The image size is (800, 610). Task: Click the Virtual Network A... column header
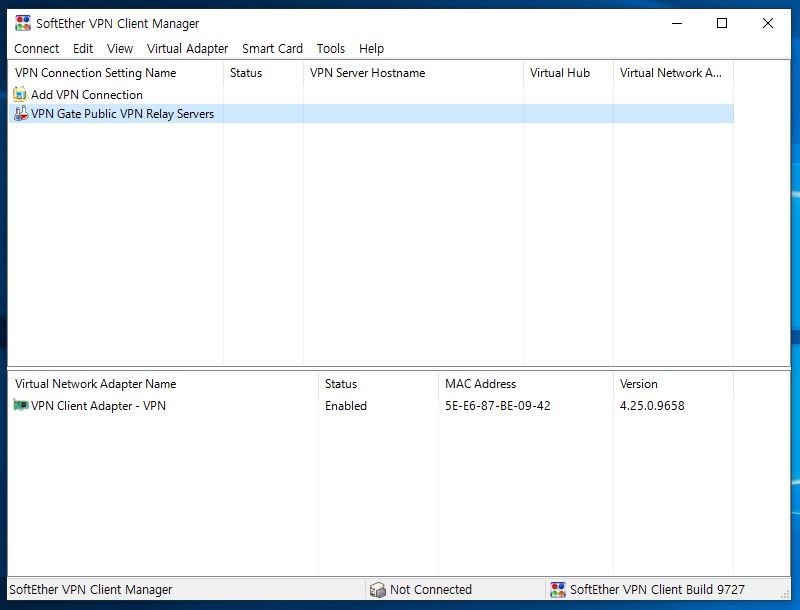tap(673, 73)
